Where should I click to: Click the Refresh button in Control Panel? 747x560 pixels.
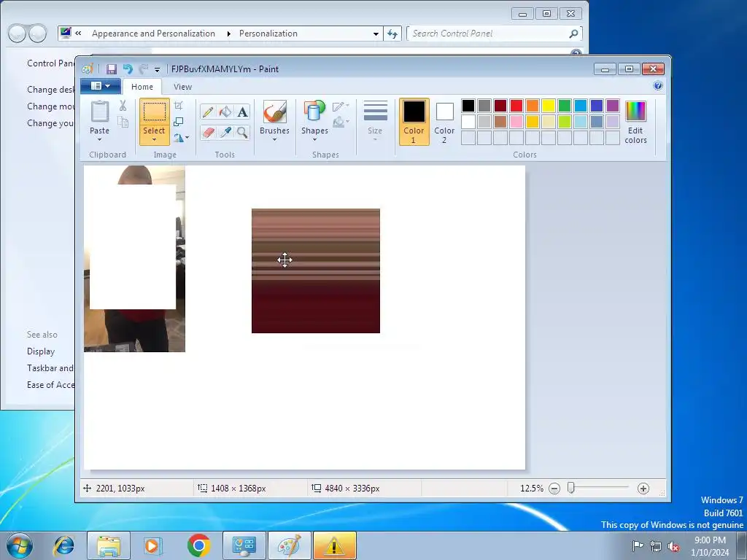[392, 34]
